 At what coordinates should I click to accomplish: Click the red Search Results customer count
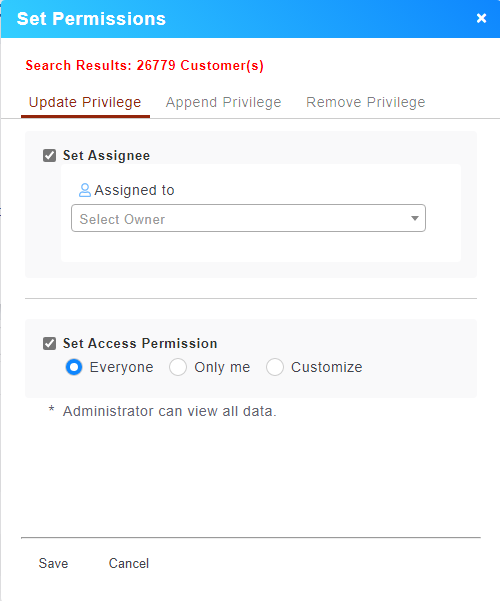point(145,66)
